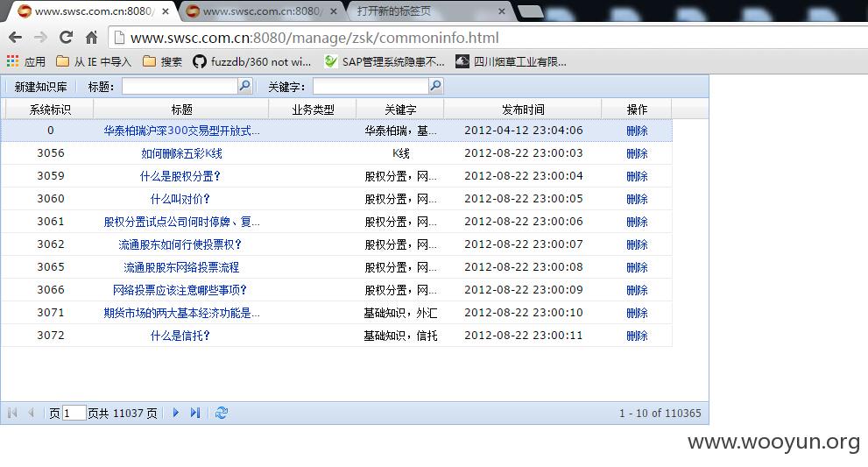The width and height of the screenshot is (868, 467).
Task: Sort by the 标题 column header
Action: tap(181, 110)
